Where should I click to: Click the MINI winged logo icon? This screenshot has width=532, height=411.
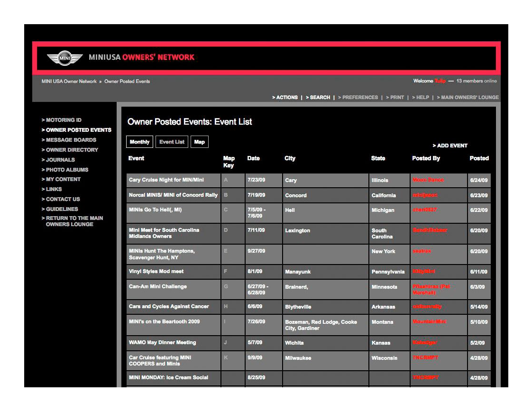(x=64, y=58)
